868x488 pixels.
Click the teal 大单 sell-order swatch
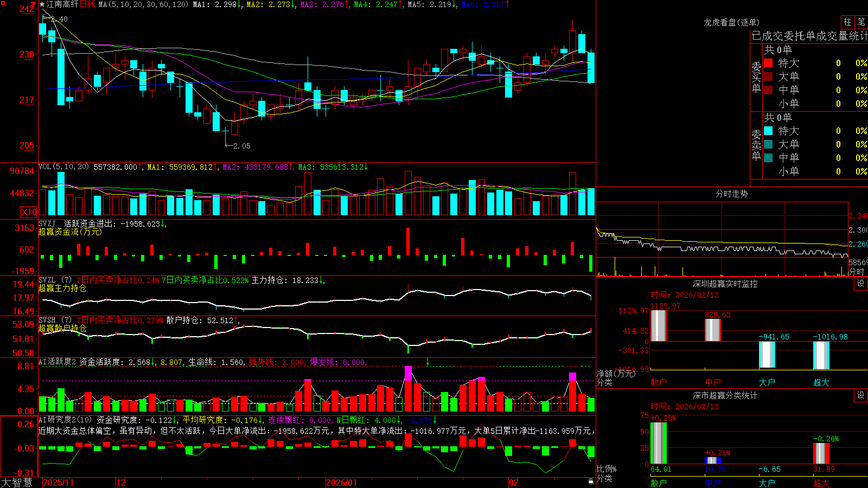click(x=768, y=144)
